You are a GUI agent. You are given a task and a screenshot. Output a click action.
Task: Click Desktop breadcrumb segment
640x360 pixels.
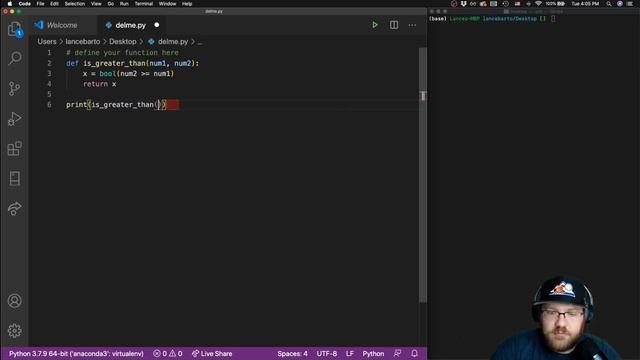pos(122,42)
